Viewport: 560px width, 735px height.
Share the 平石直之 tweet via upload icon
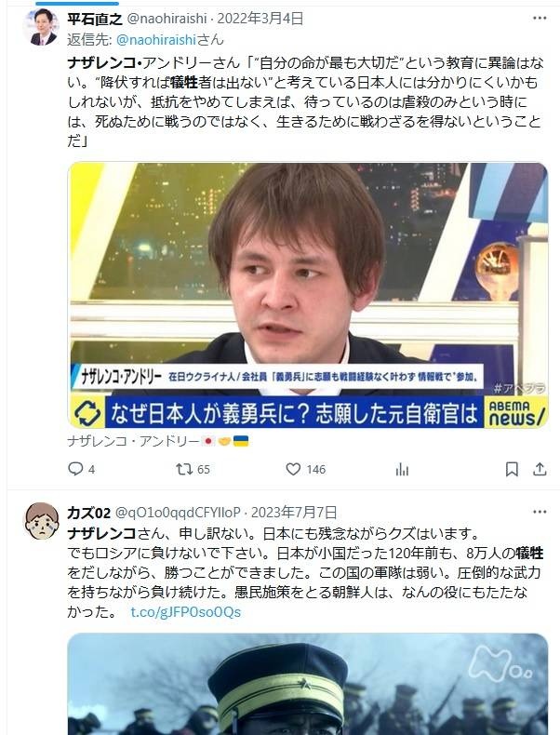tap(540, 469)
